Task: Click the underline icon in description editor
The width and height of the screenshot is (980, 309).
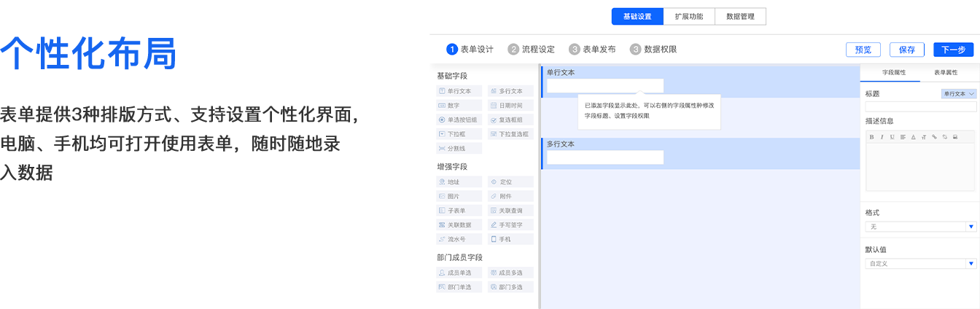Action: click(x=892, y=137)
